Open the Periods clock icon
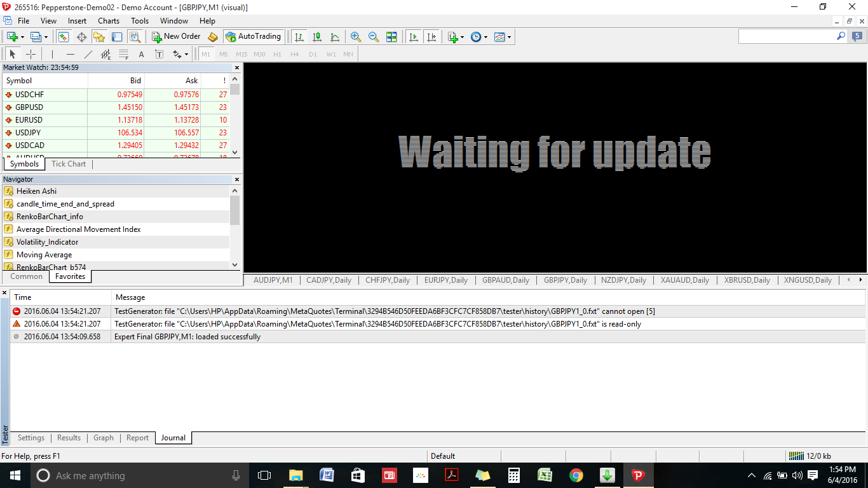Viewport: 868px width, 488px height. coord(476,37)
